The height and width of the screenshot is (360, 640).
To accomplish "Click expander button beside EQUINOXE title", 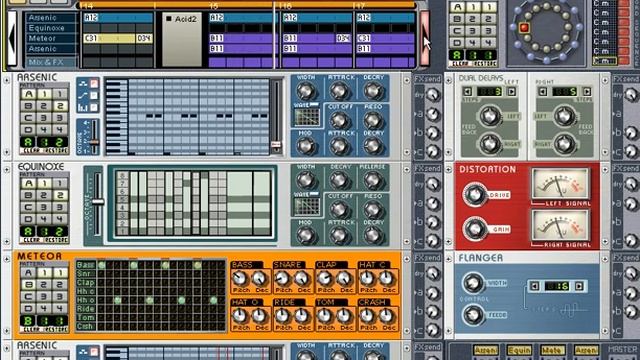I will click(x=7, y=170).
